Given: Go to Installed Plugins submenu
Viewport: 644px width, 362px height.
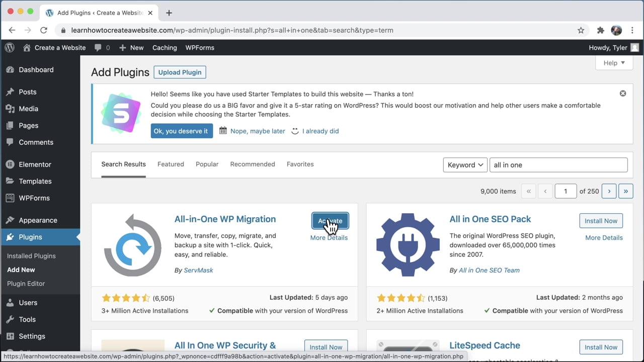Looking at the screenshot, I should tap(31, 256).
